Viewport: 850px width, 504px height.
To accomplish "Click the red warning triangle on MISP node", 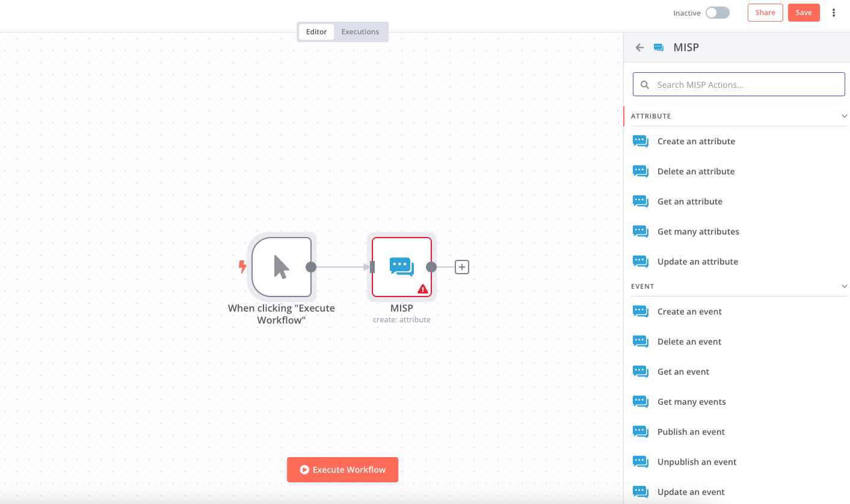I will (422, 289).
